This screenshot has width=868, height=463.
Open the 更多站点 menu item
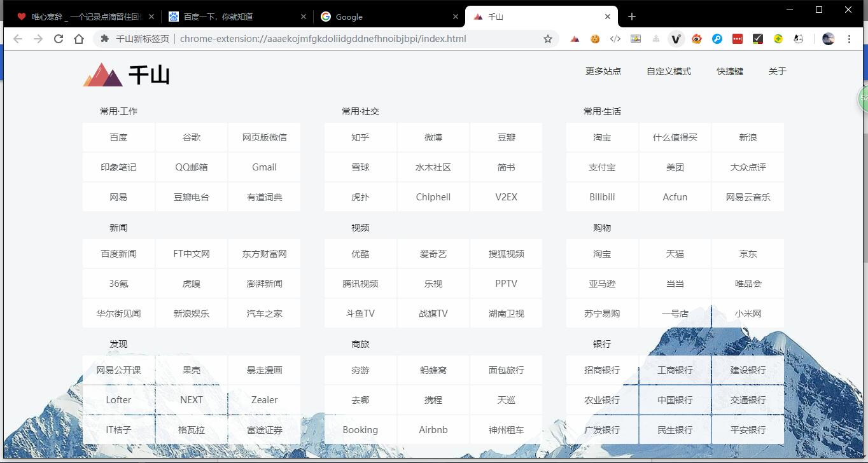pyautogui.click(x=603, y=71)
